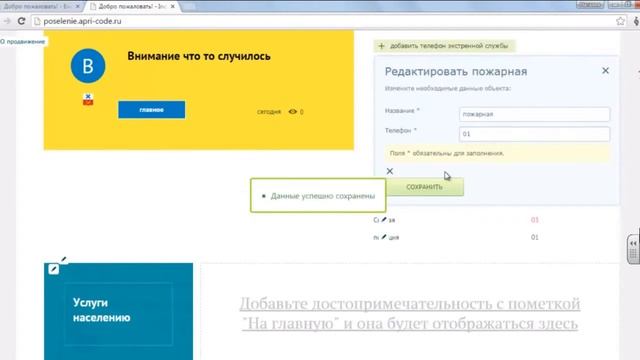
Task: Click the yellow required fields notice
Action: click(x=498, y=153)
